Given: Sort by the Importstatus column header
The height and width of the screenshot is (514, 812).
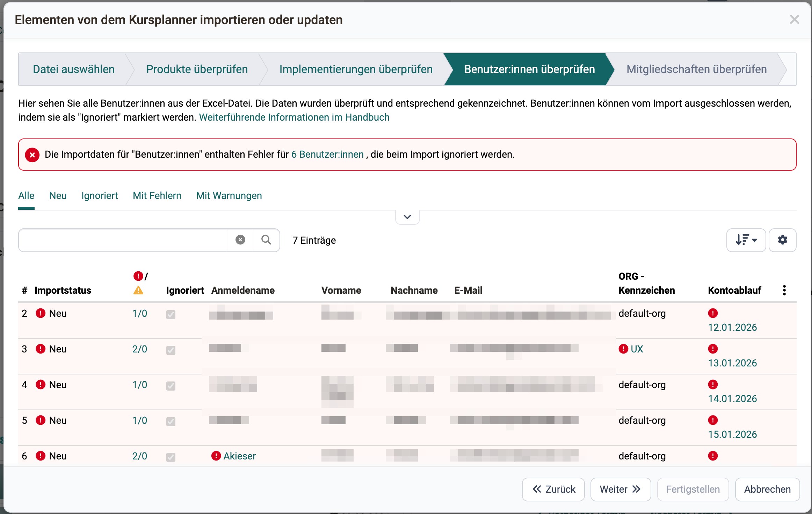Looking at the screenshot, I should (x=63, y=290).
